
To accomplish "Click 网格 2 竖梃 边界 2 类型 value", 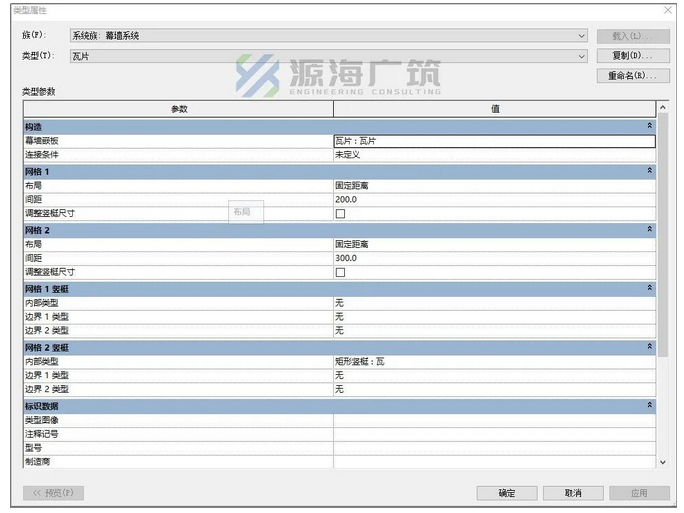I will click(x=495, y=390).
